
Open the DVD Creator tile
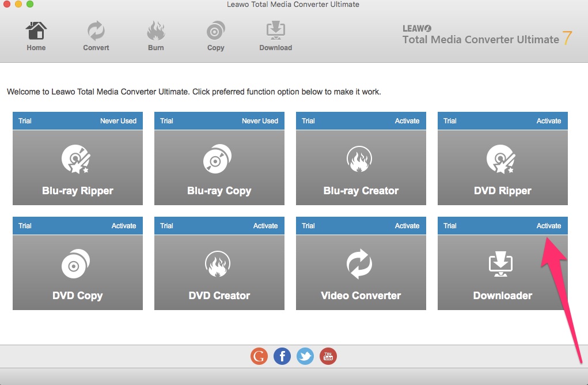tap(219, 272)
